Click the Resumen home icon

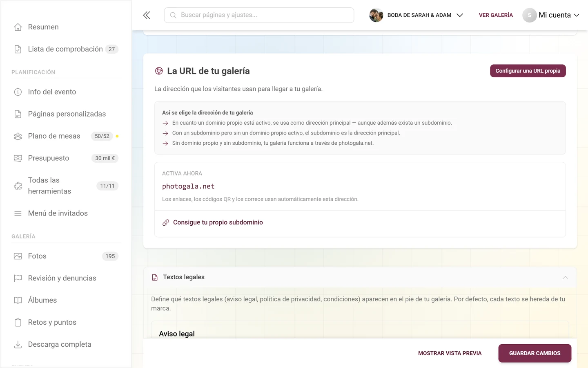18,27
